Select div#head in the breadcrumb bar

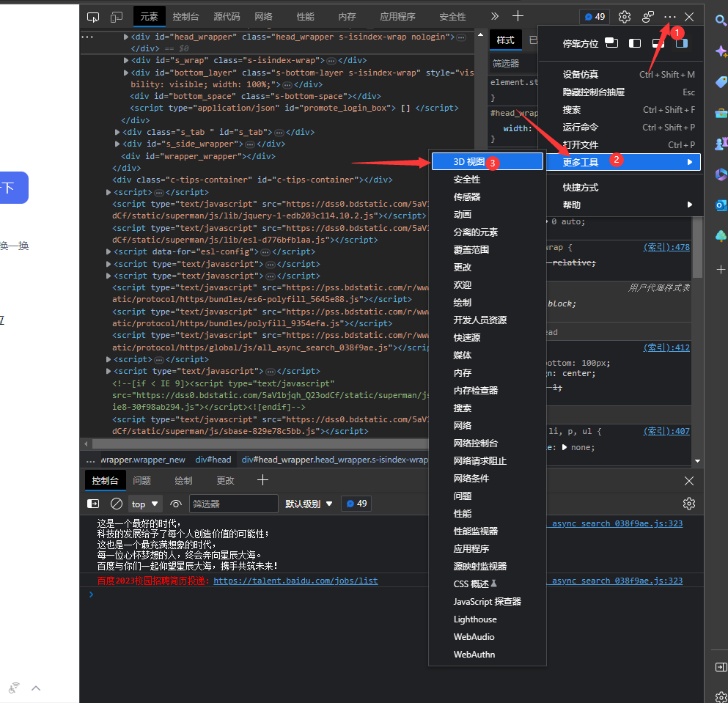pyautogui.click(x=213, y=460)
